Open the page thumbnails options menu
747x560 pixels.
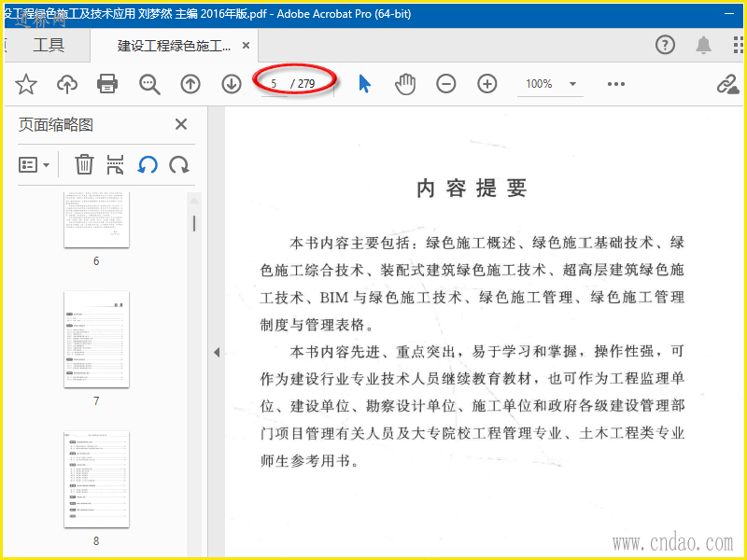[34, 165]
